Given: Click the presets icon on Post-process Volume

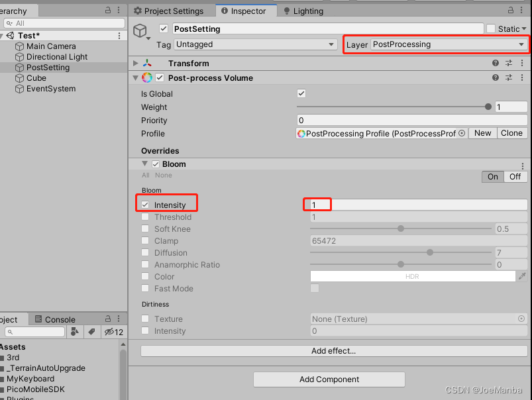Looking at the screenshot, I should coord(509,77).
